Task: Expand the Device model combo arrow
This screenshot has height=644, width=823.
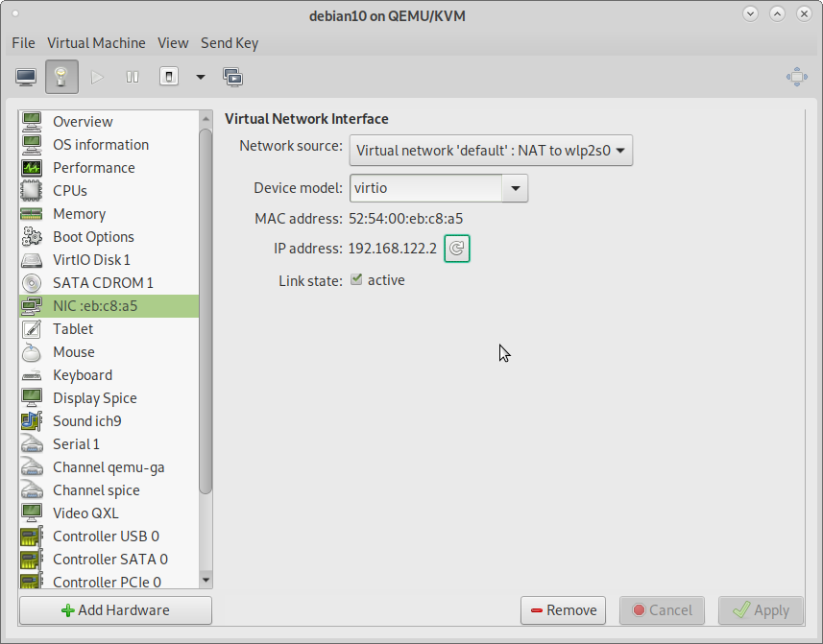Action: pos(515,188)
